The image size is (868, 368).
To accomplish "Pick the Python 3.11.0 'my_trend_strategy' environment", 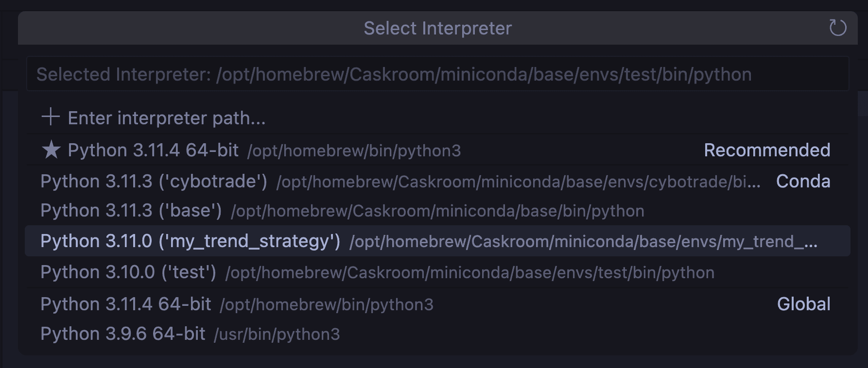I will point(190,241).
